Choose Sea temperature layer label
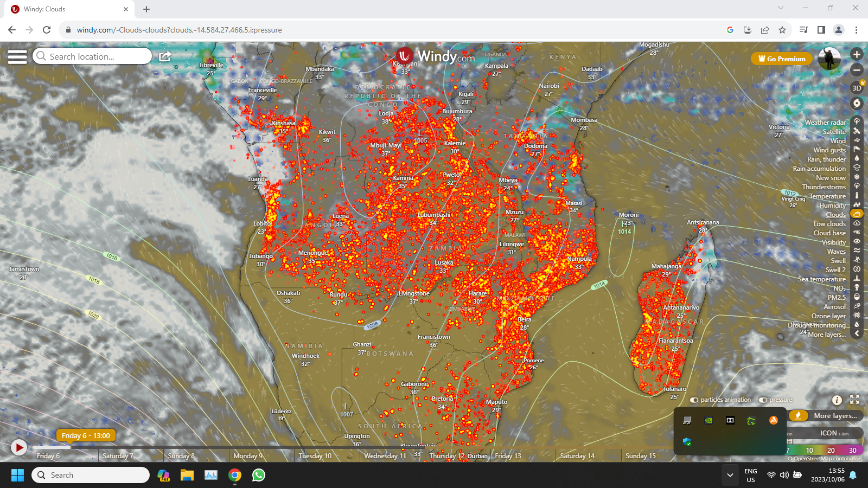Screen dimensions: 868x488 tap(822, 279)
